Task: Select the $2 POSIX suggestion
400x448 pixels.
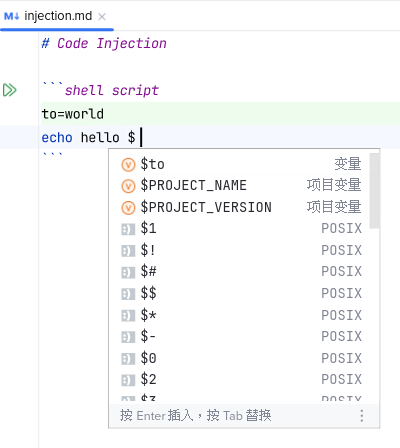Action: [240, 380]
